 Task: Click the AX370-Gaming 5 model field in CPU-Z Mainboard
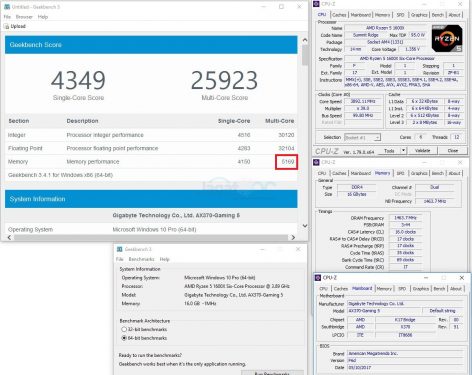tap(384, 311)
